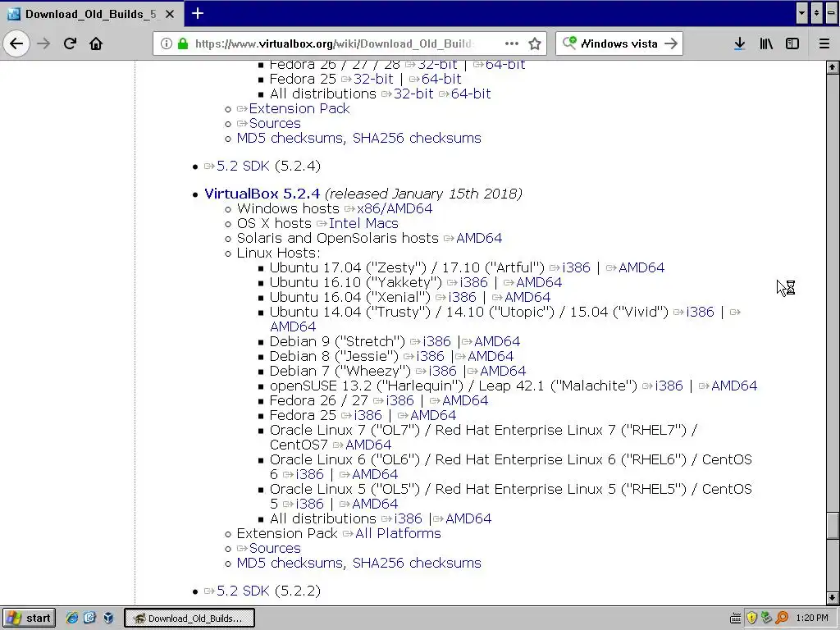
Task: Download Ubuntu 17.04 Zesty i386 package
Action: [x=575, y=267]
